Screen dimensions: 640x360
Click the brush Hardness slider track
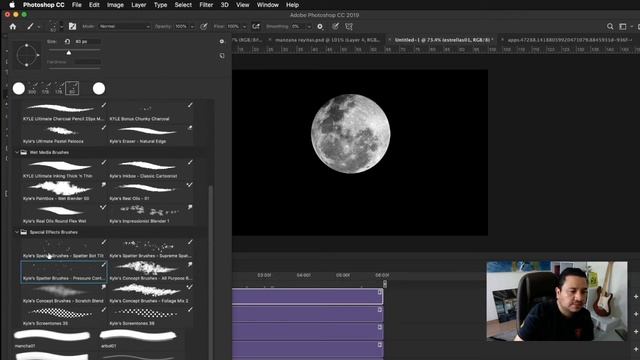pos(74,68)
